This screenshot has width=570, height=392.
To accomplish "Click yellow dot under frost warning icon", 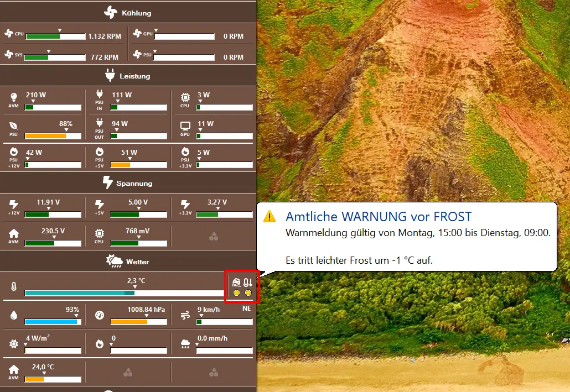I will click(x=248, y=293).
